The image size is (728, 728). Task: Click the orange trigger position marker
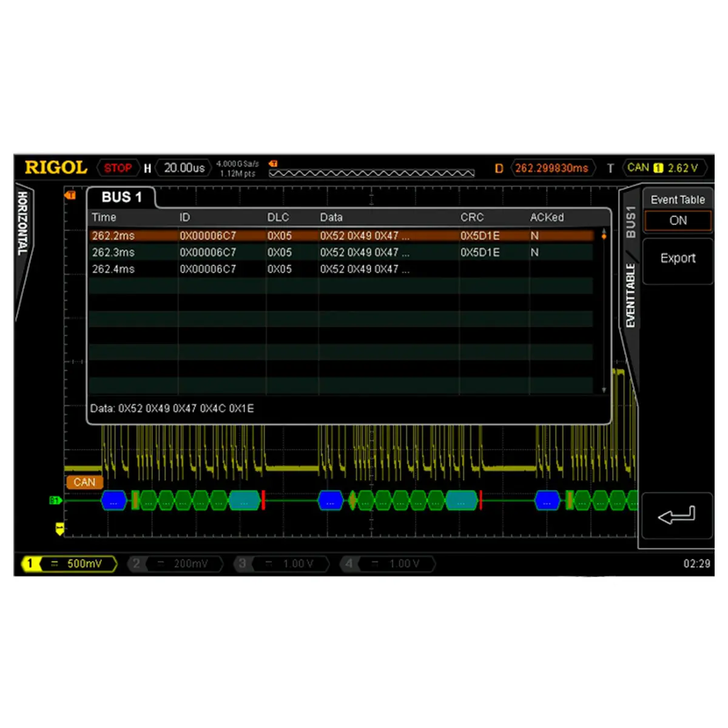click(70, 195)
